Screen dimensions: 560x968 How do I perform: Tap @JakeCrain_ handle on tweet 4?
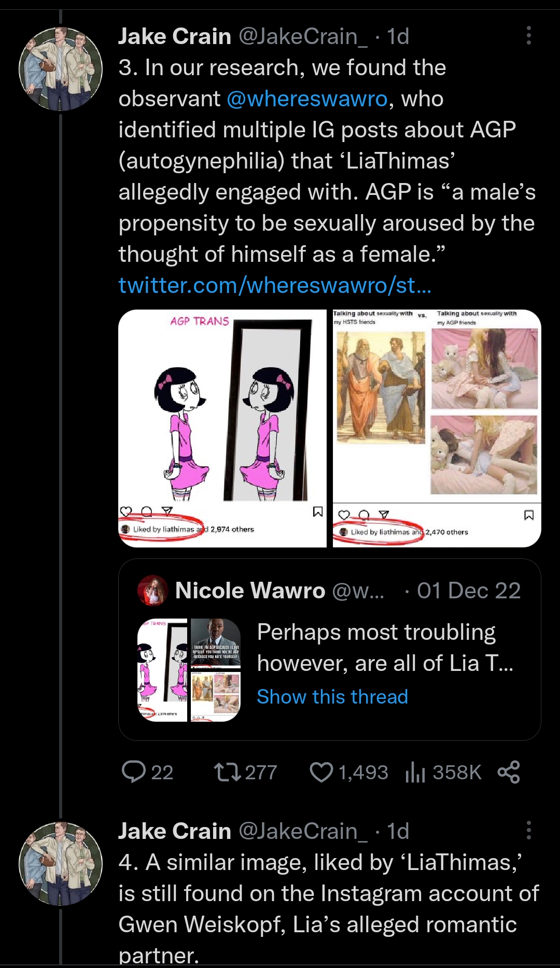tap(303, 831)
